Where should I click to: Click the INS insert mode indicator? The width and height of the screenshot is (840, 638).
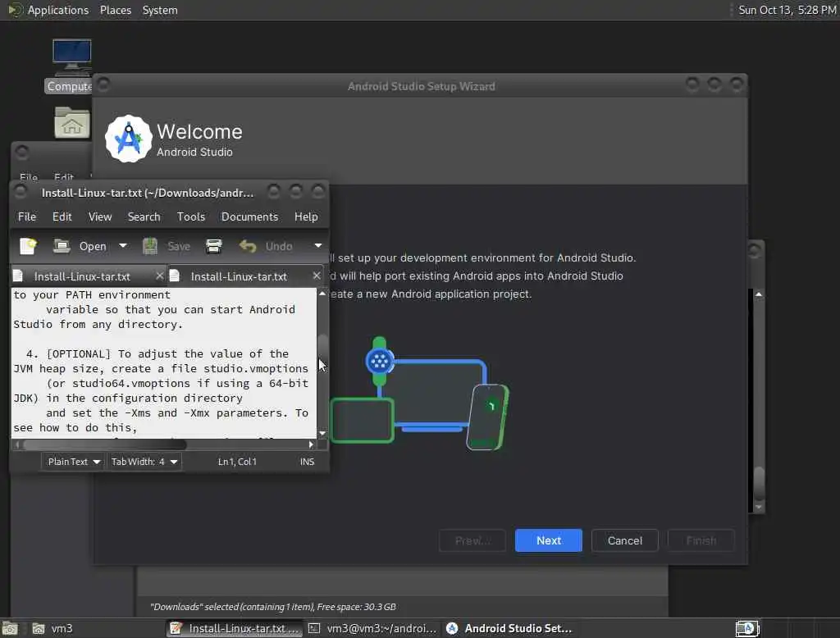point(307,462)
